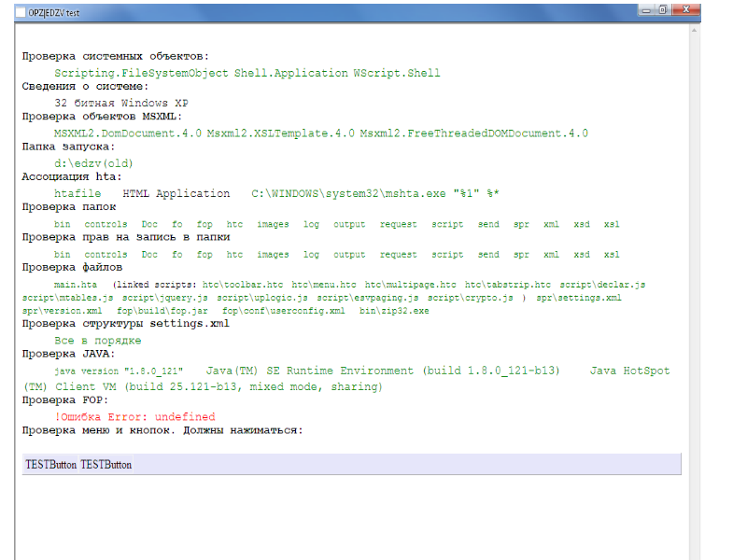Screen dimensions: 747x560
Task: Click the java version "1.8.0_121" text
Action: (x=119, y=371)
